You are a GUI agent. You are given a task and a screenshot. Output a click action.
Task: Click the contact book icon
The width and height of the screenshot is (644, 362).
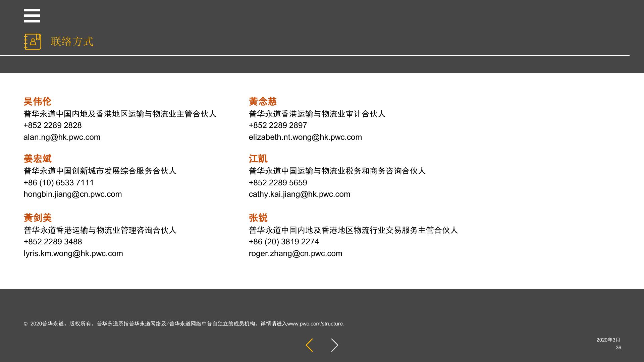(x=33, y=42)
